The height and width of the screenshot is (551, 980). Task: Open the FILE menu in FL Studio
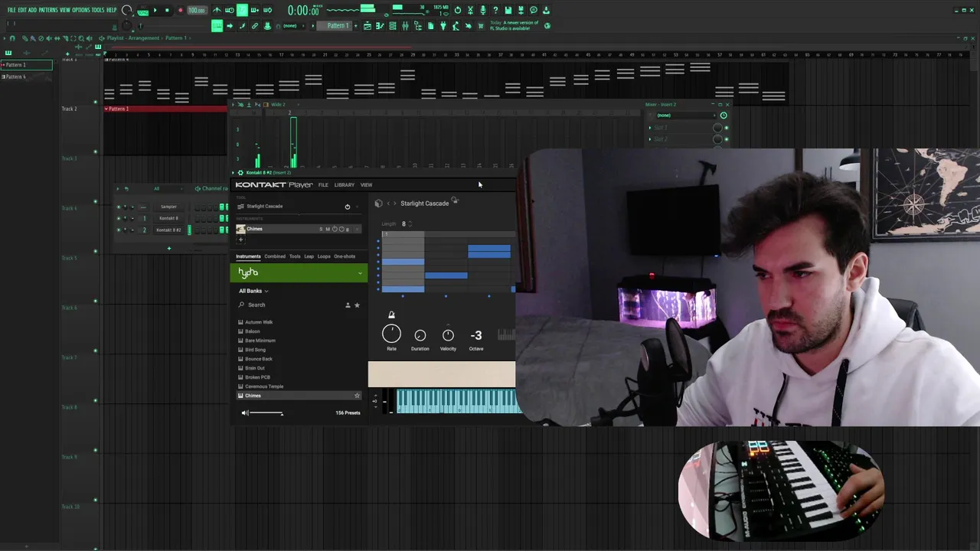(11, 10)
